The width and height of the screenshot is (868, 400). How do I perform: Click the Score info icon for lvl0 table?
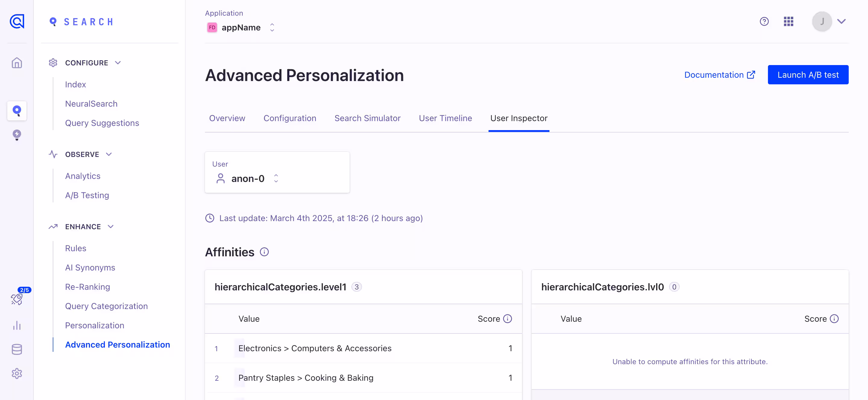point(834,318)
